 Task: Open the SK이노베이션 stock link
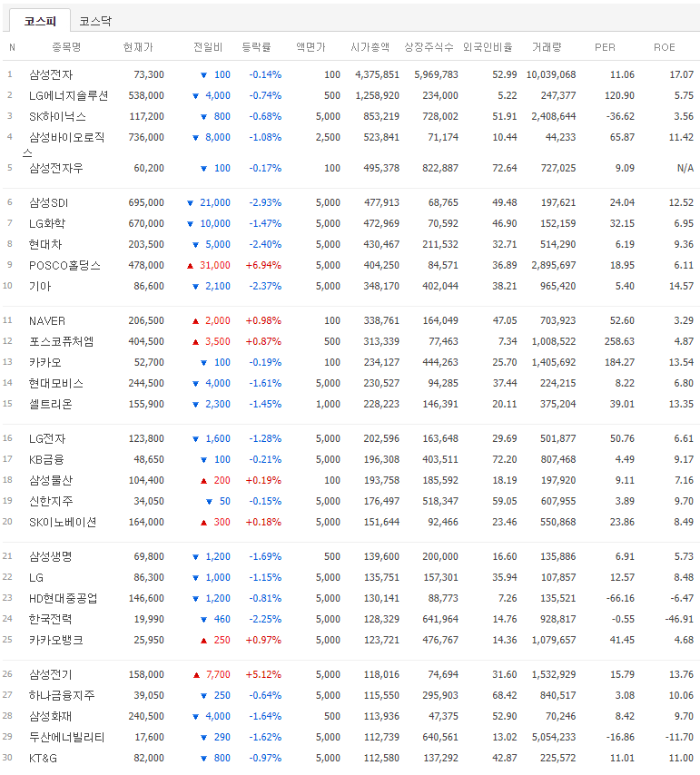point(63,522)
